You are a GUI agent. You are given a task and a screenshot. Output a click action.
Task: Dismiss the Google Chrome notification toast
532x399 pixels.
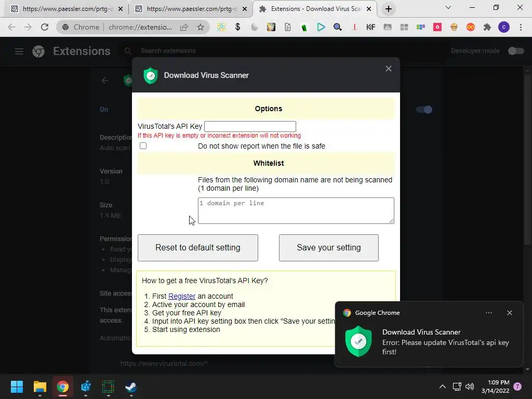[510, 313]
